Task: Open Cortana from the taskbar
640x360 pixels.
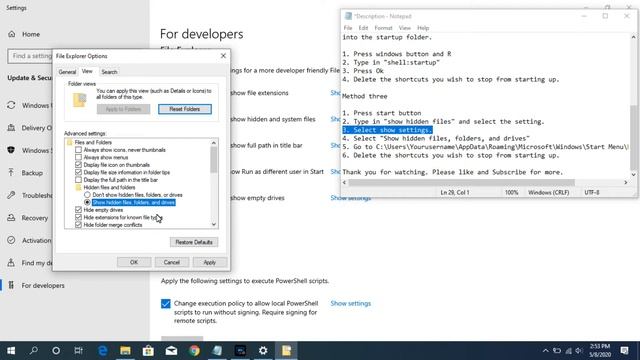Action: (56, 351)
